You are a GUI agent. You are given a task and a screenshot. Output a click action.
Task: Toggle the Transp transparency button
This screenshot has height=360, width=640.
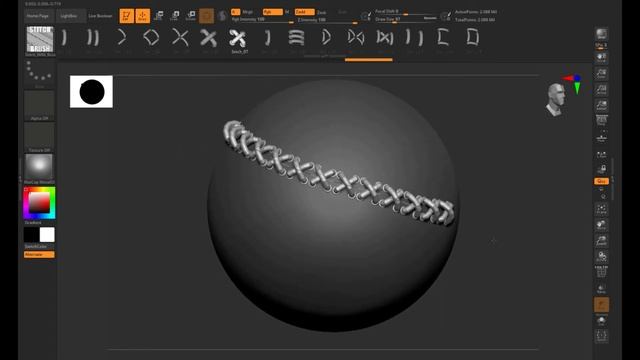tap(601, 289)
